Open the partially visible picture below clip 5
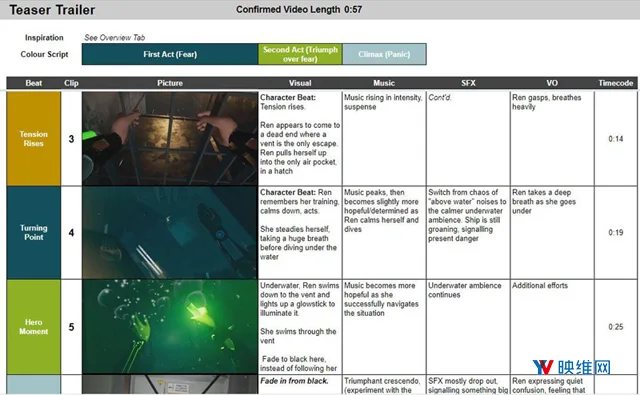This screenshot has width=640, height=395. tap(170, 384)
